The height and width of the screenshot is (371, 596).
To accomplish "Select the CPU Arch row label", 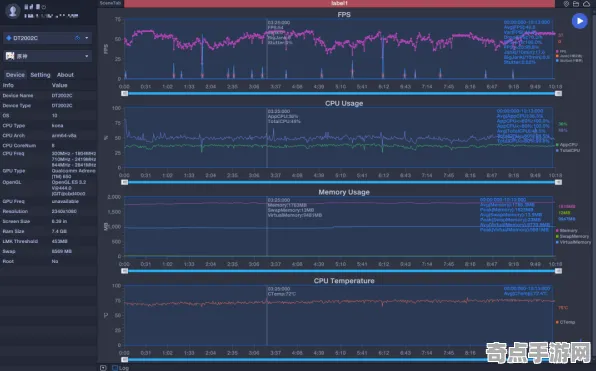I will click(14, 135).
